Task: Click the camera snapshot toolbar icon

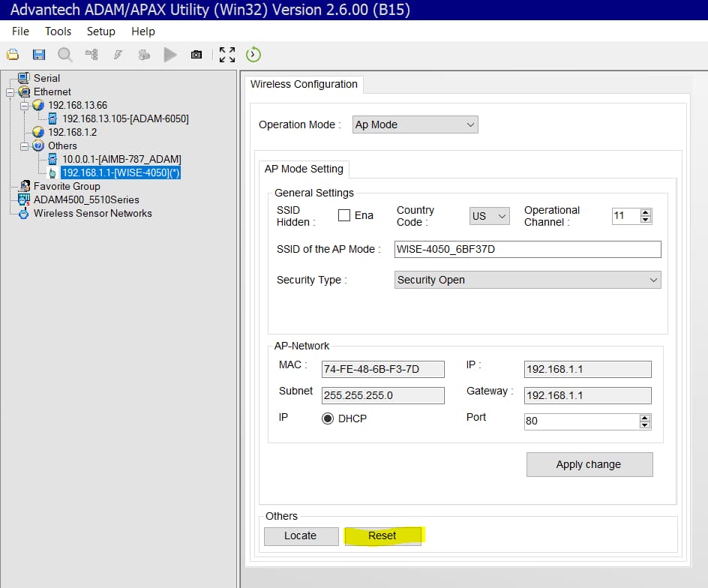Action: (x=196, y=55)
